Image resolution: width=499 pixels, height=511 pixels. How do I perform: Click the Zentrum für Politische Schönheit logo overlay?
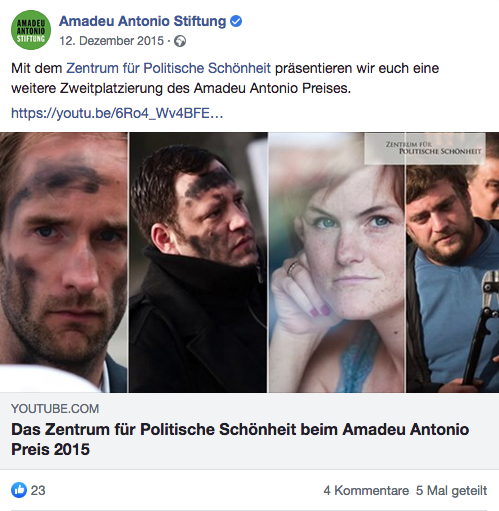pyautogui.click(x=425, y=149)
